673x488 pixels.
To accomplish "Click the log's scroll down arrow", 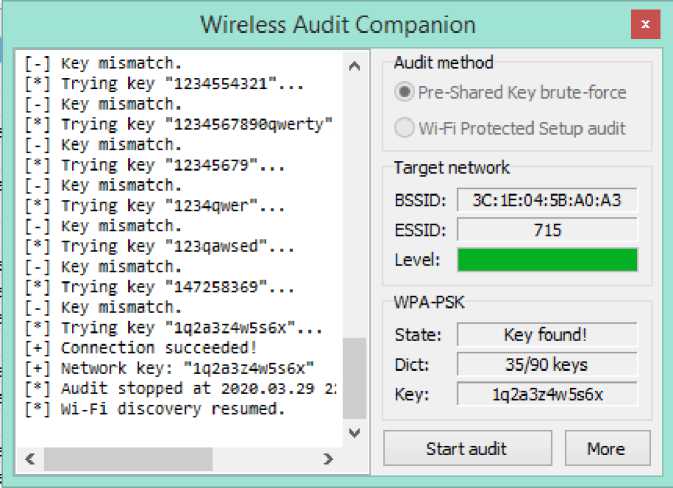I will coord(353,432).
